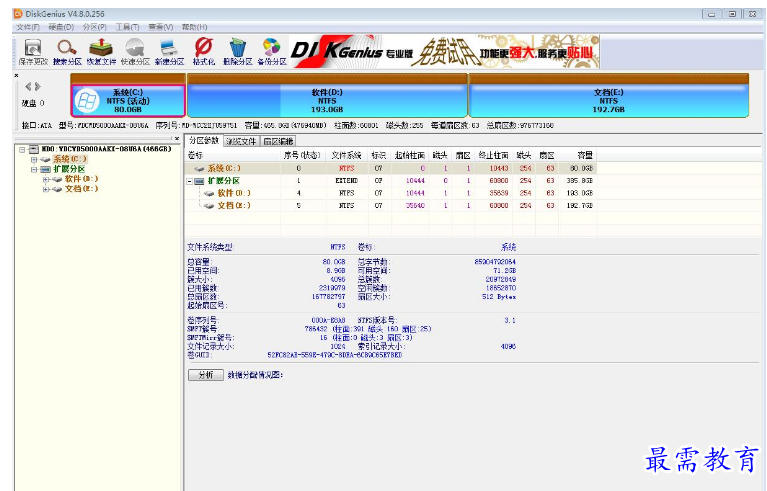Click the DiskGenius 专业版 banner advertisement

coord(444,51)
